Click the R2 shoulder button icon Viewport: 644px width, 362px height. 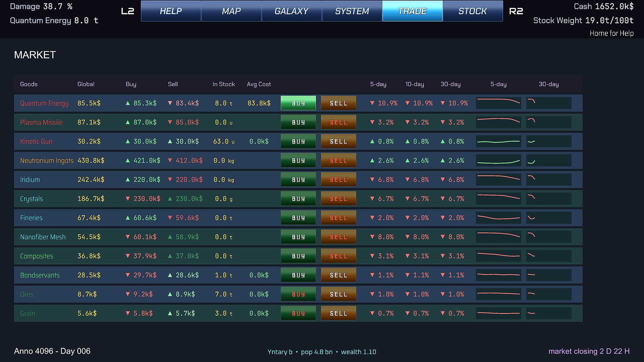[516, 11]
